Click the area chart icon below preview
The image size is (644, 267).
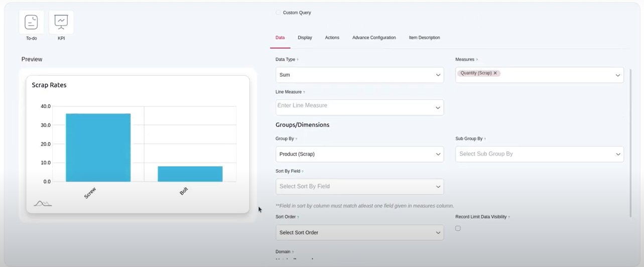tap(43, 203)
